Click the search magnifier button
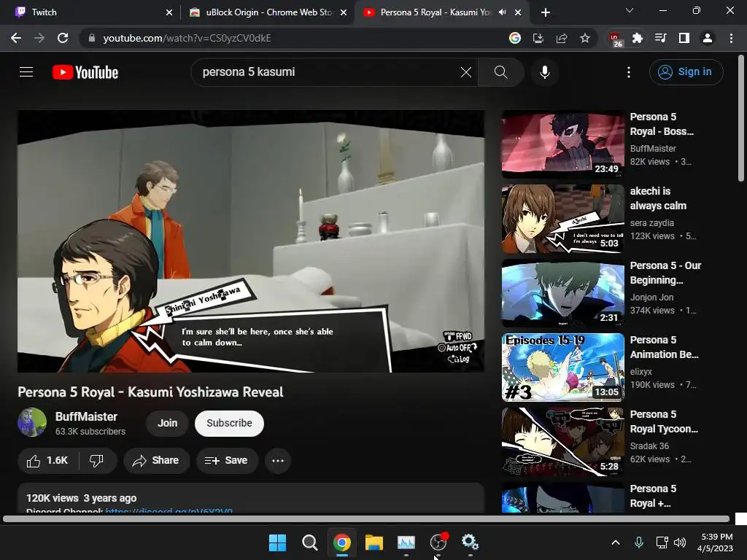This screenshot has width=747, height=560. pos(500,72)
